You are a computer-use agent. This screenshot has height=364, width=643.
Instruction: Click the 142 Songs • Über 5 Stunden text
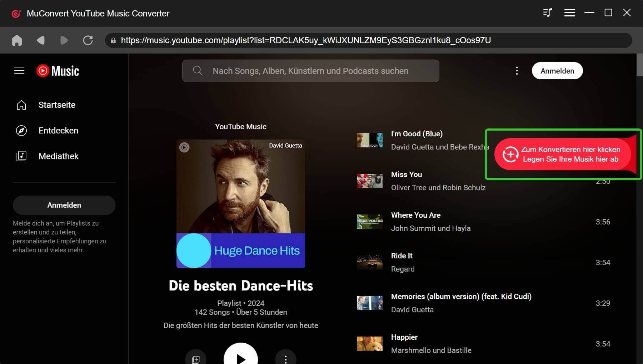pyautogui.click(x=241, y=312)
